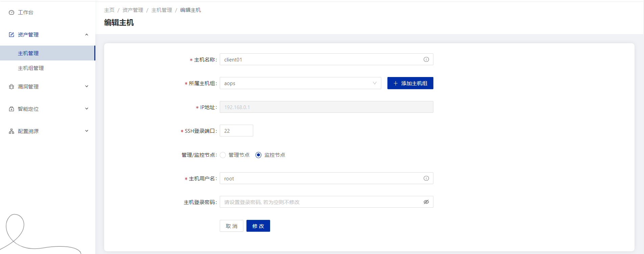Click the 资产管理 edit icon in sidebar

(x=11, y=35)
